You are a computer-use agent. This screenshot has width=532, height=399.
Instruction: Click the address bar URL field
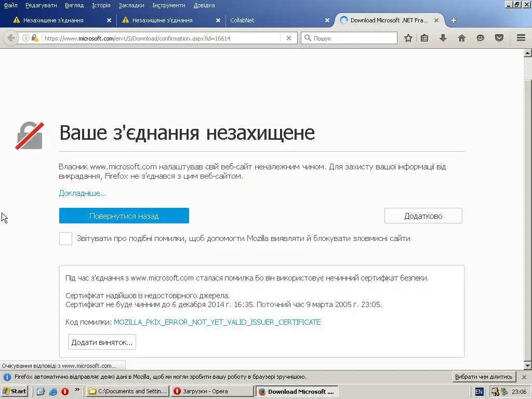tap(161, 38)
